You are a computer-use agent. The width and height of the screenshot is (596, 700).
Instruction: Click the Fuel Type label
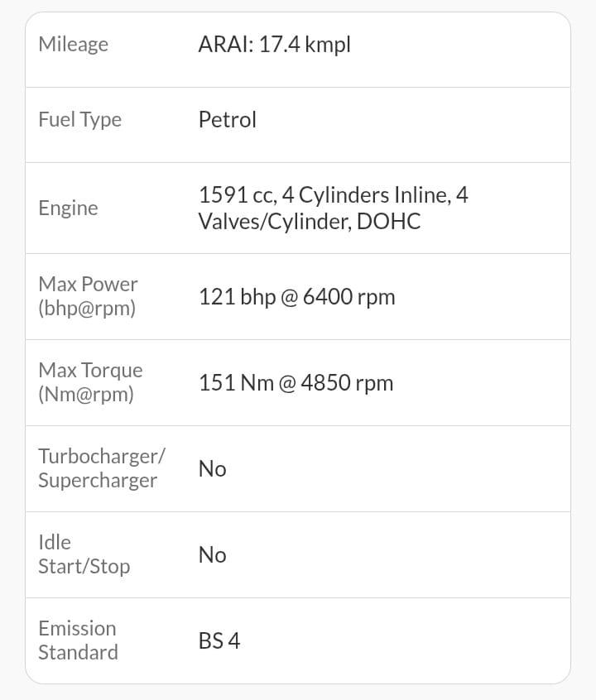[79, 119]
